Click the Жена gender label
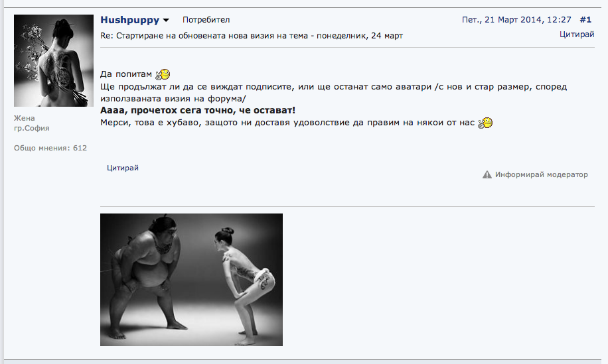Viewport: 608px width, 364px height. pos(25,118)
